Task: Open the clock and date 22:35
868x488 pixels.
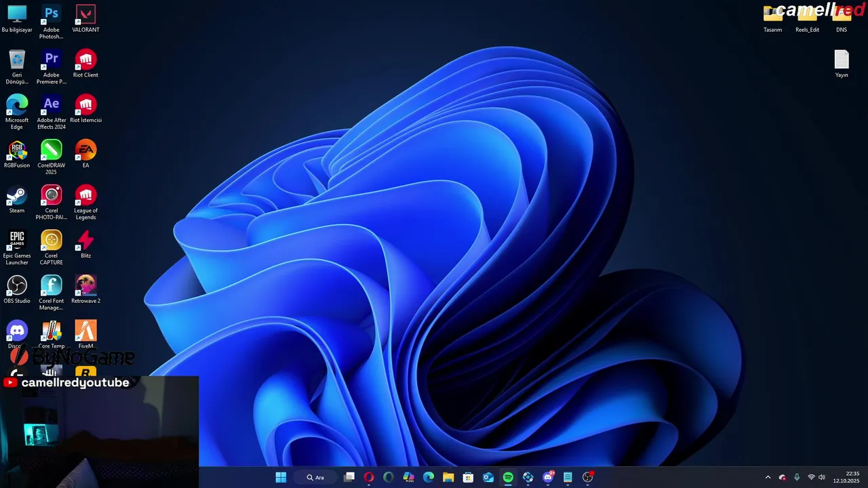Action: click(x=847, y=477)
